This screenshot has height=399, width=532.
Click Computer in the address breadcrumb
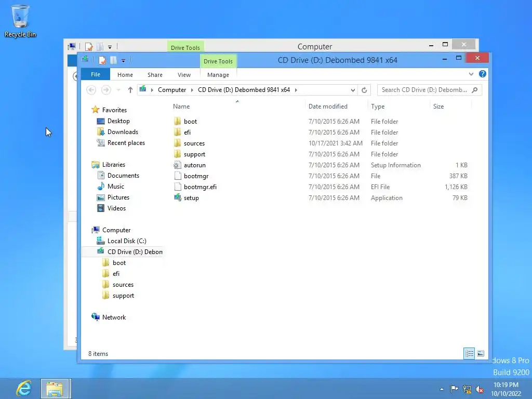172,90
